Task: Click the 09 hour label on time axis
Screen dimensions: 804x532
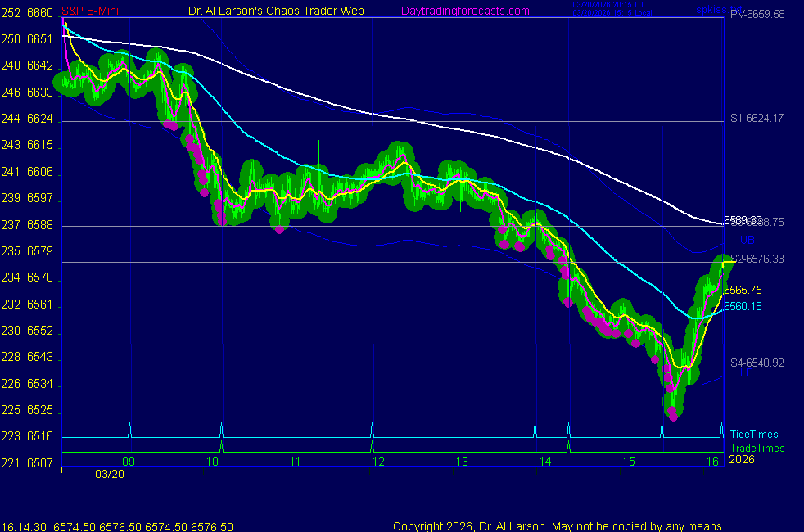Action: coord(129,462)
